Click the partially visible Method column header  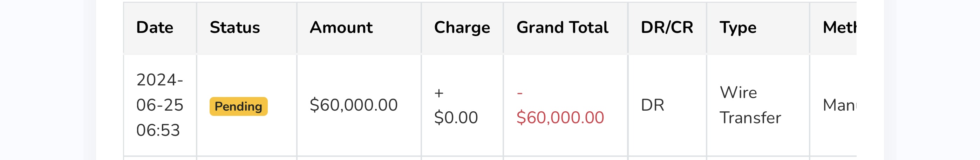(839, 28)
